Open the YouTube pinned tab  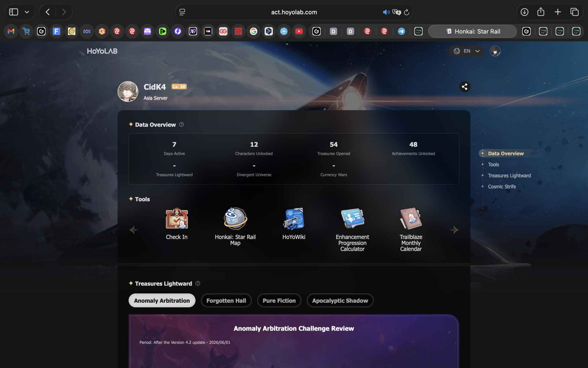click(299, 31)
